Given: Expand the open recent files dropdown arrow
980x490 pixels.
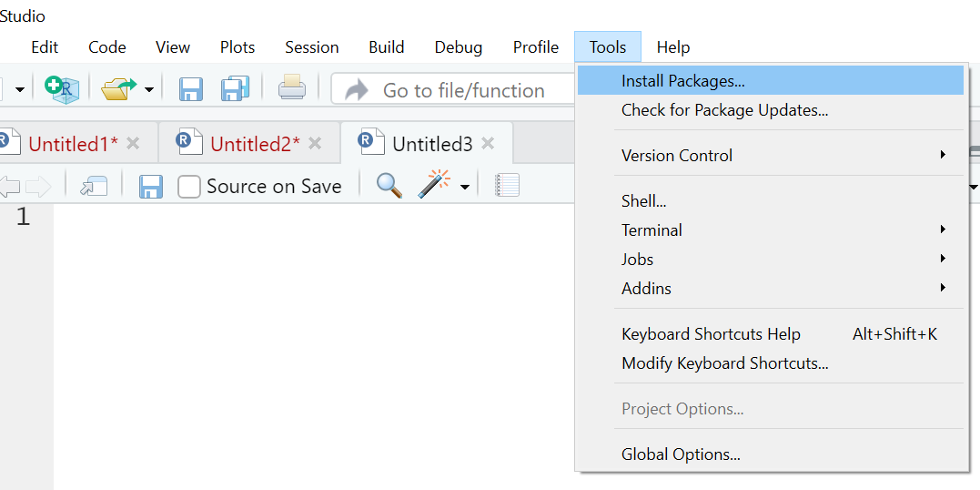Looking at the screenshot, I should pos(149,90).
